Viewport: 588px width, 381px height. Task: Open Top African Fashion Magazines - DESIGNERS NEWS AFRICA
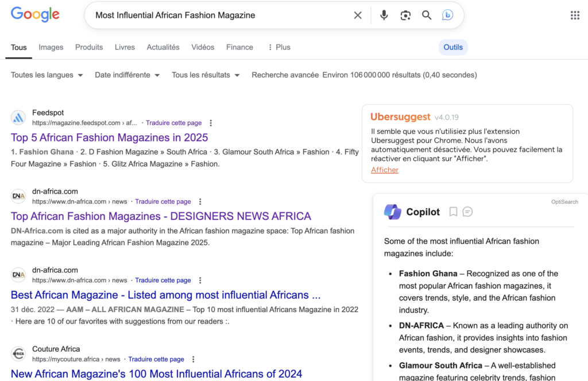161,216
